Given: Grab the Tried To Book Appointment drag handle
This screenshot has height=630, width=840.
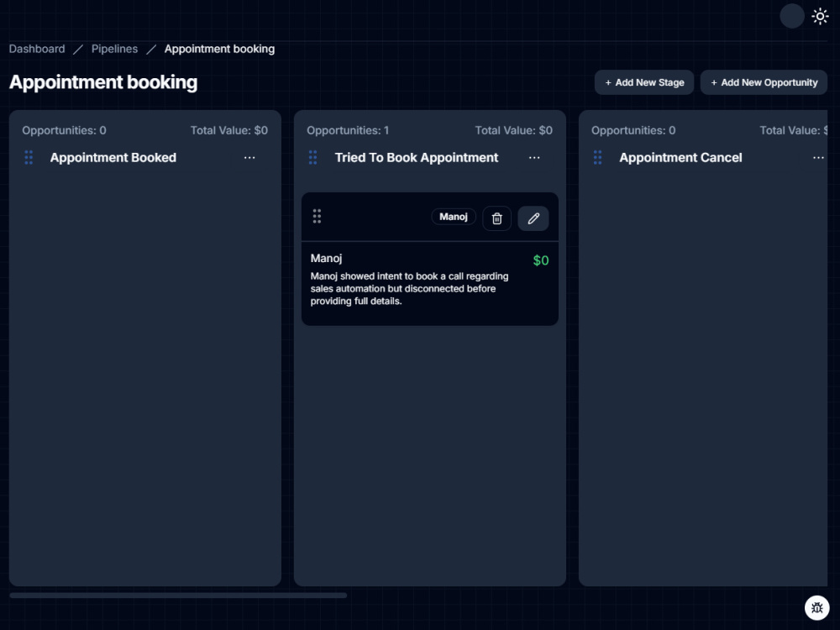Looking at the screenshot, I should coord(313,158).
